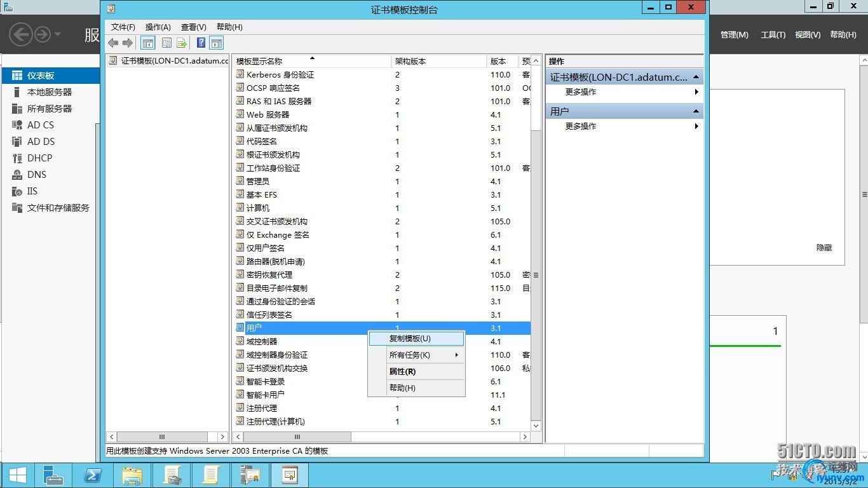
Task: Click the Forward arrow in the console toolbar
Action: tap(128, 43)
